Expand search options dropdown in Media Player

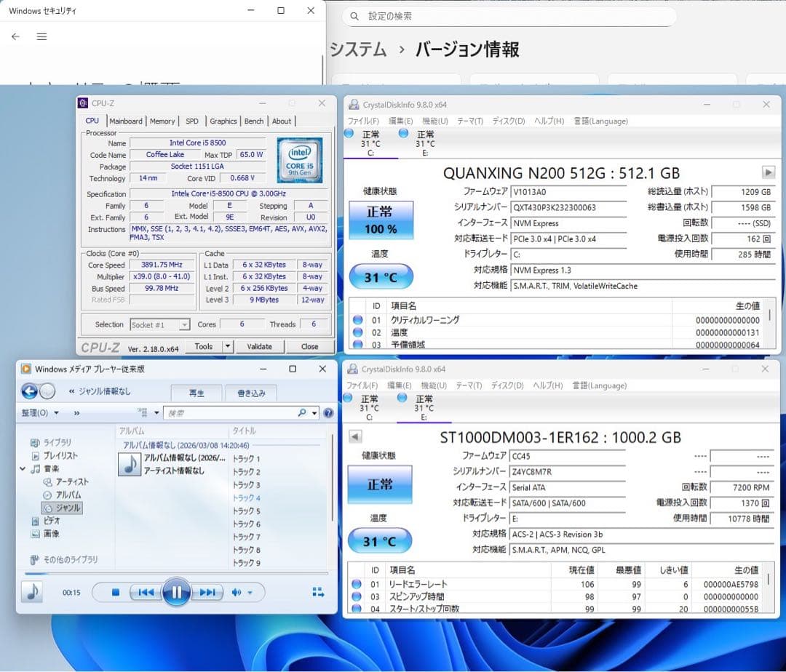pos(315,413)
